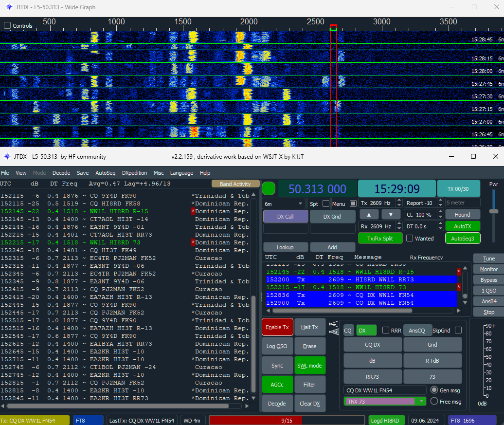Toggle the AGCc button
This screenshot has height=425, width=504.
click(277, 385)
